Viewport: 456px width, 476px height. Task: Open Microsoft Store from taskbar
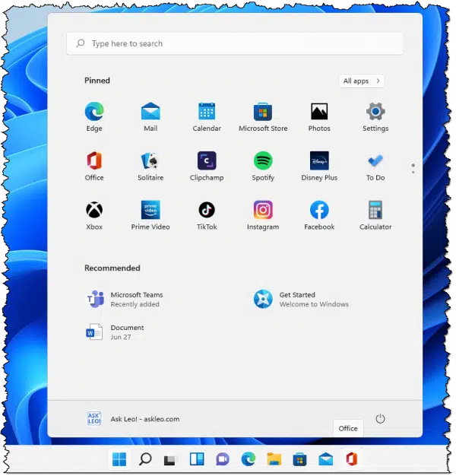coord(299,459)
